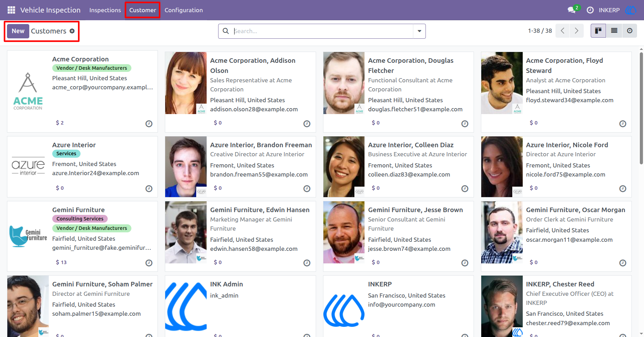Open Gemini Furniture, Jesse Brown card title

[415, 210]
